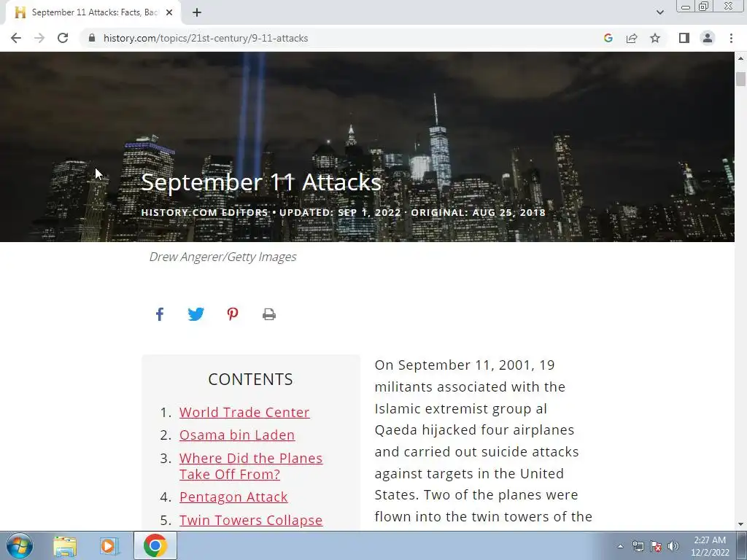Viewport: 747px width, 560px height.
Task: Open the Windows Start menu
Action: [x=20, y=545]
